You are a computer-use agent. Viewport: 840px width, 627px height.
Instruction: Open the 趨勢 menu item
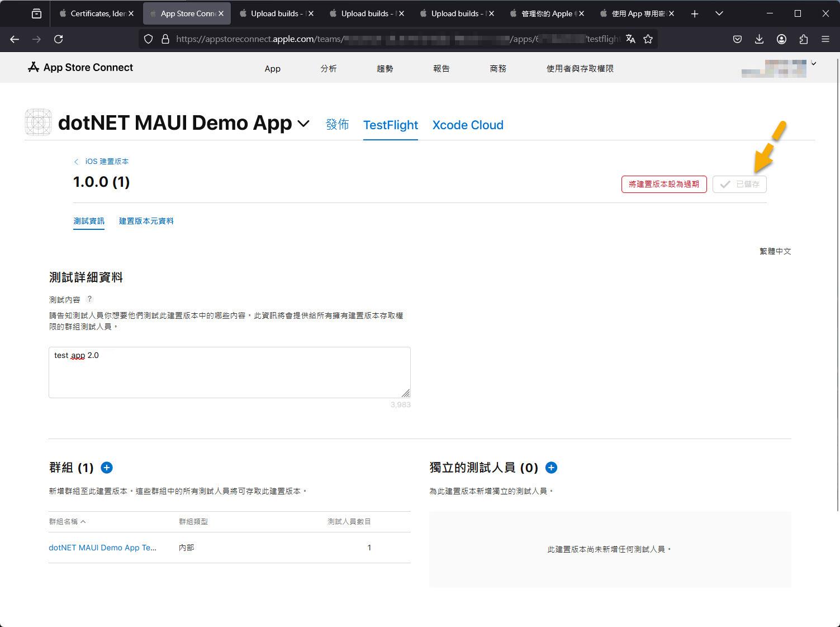tap(385, 68)
